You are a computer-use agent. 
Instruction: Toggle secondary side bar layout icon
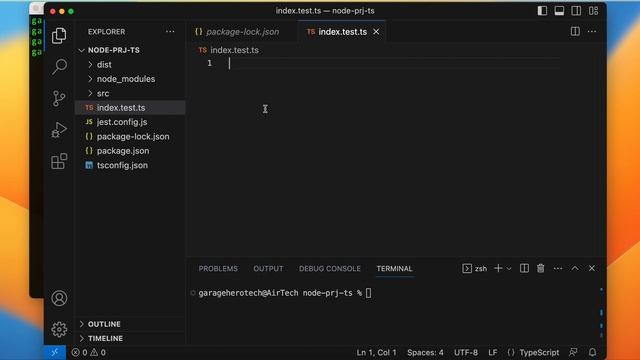pyautogui.click(x=576, y=11)
